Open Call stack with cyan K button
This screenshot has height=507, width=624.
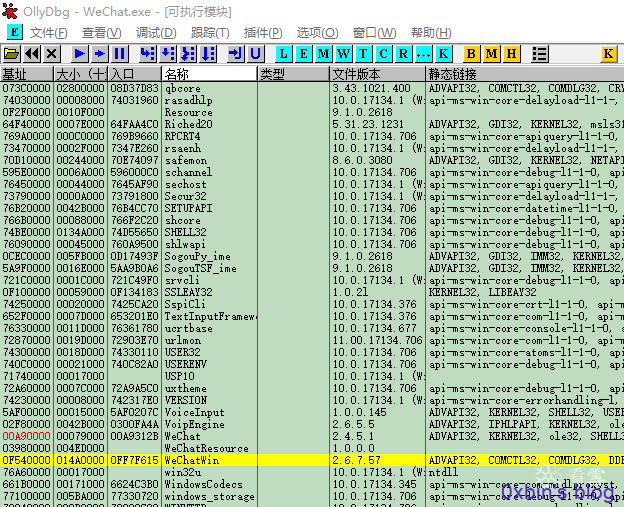tap(443, 54)
